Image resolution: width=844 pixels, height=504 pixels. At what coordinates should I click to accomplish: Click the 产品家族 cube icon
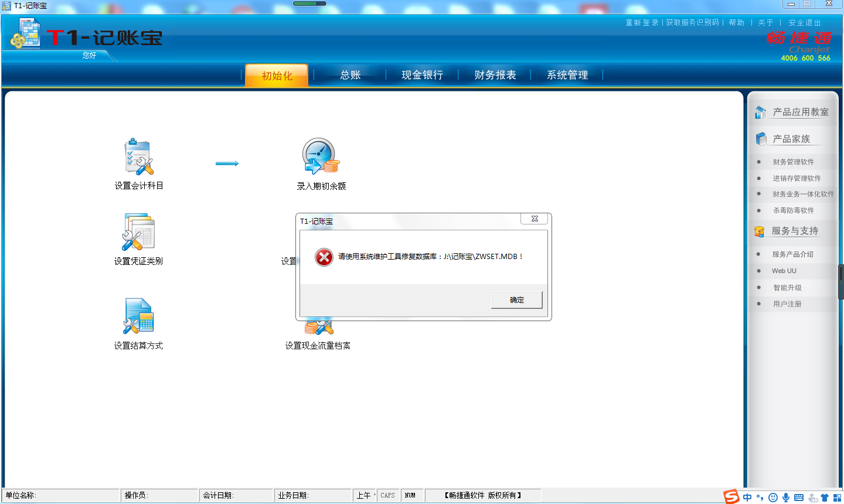[x=761, y=139]
